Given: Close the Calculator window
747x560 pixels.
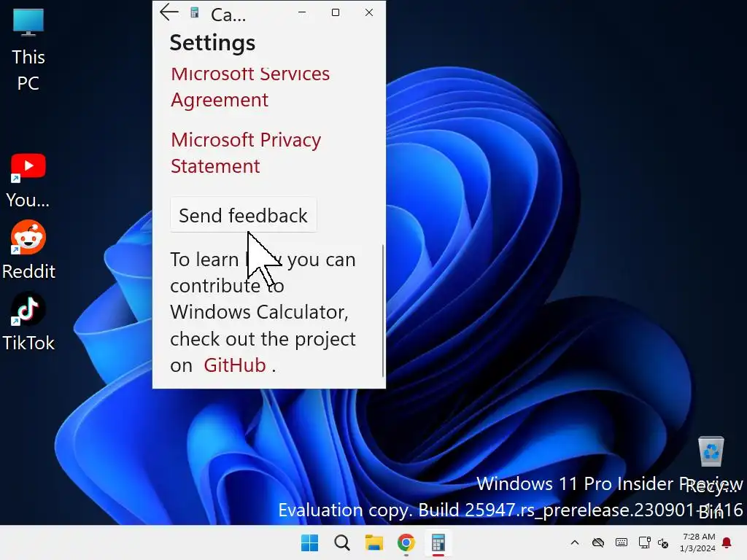Looking at the screenshot, I should [368, 12].
